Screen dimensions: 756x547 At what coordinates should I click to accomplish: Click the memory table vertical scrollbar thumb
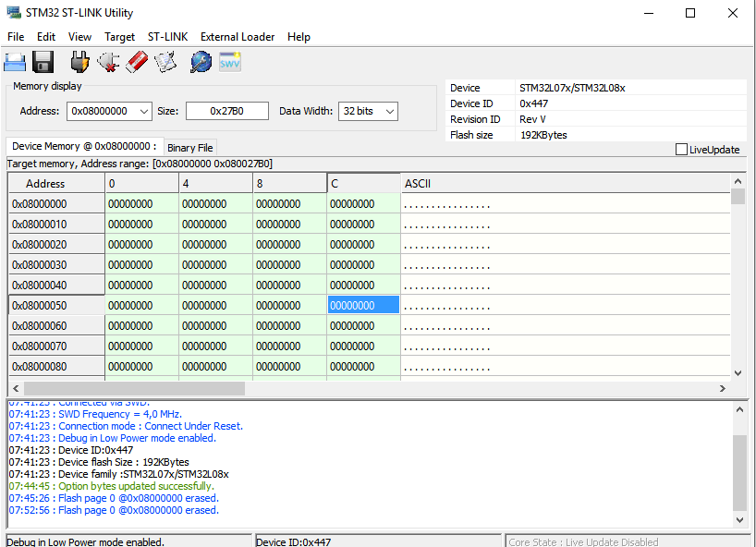[738, 196]
